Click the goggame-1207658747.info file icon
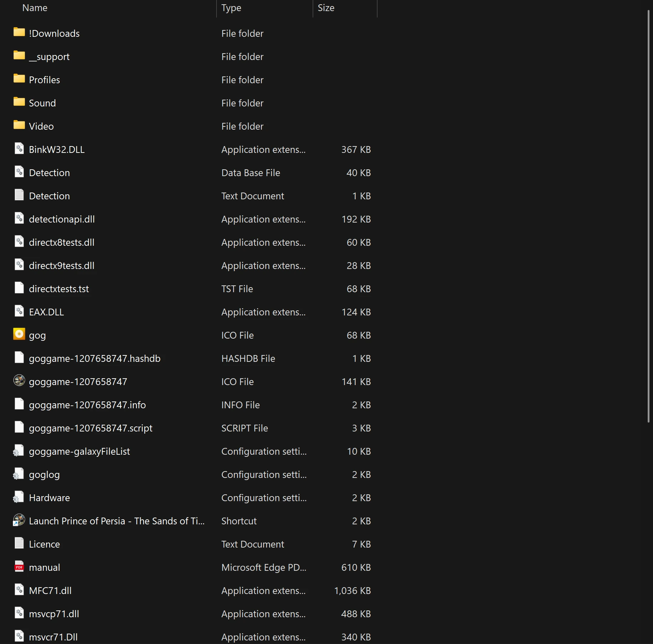 coord(19,404)
